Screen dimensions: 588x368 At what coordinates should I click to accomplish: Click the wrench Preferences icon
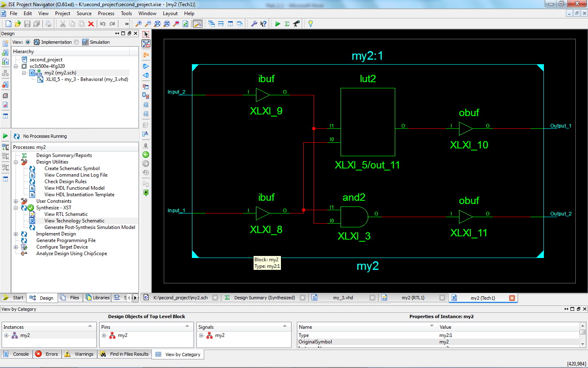click(x=254, y=24)
